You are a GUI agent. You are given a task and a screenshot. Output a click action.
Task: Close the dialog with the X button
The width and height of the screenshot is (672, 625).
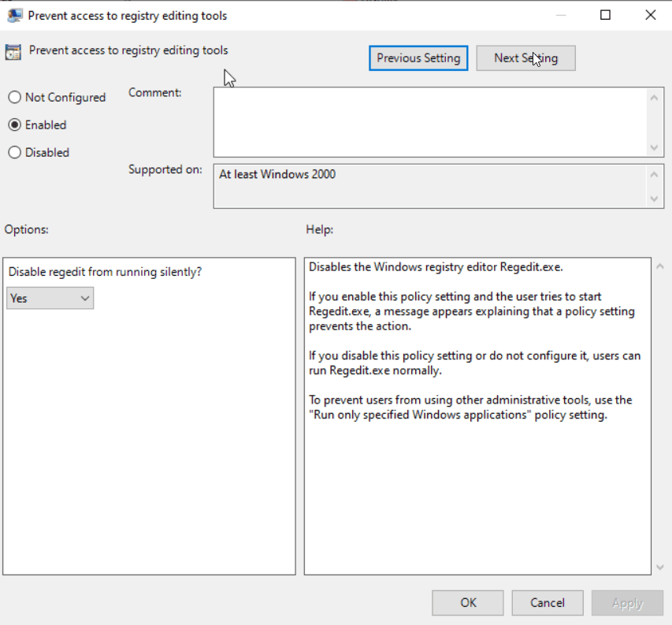pos(650,15)
